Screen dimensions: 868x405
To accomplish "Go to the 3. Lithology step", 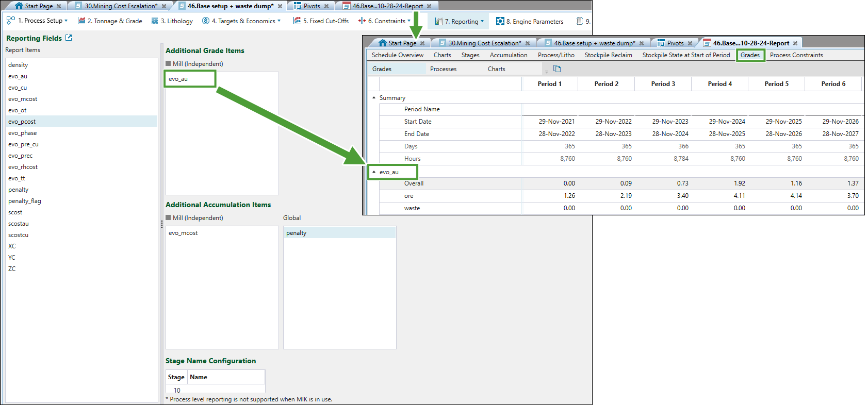I will click(x=172, y=21).
